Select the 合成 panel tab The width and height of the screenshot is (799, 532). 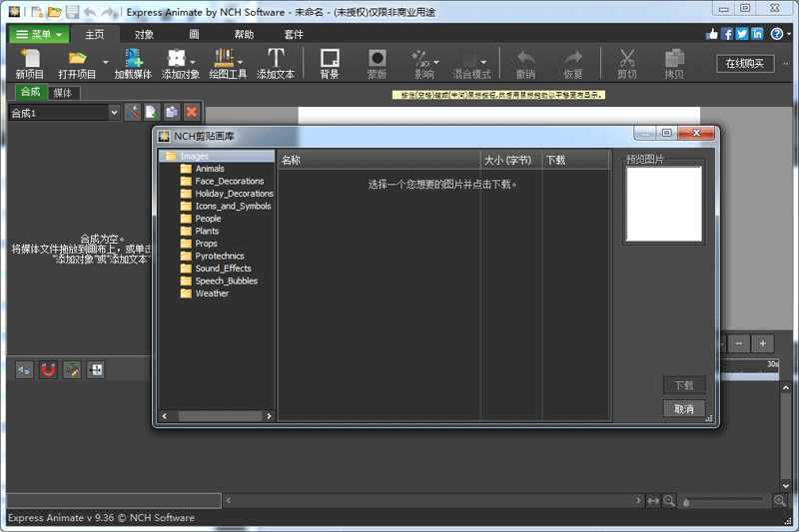pos(30,92)
